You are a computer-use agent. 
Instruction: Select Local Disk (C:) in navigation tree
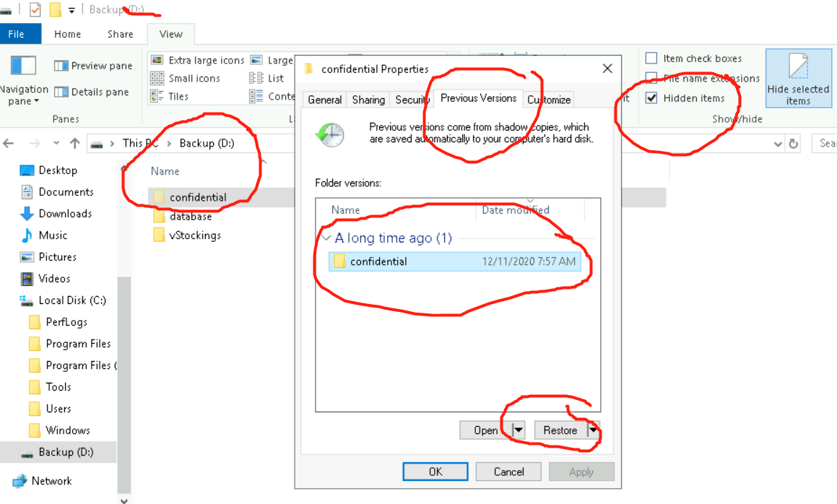[72, 300]
